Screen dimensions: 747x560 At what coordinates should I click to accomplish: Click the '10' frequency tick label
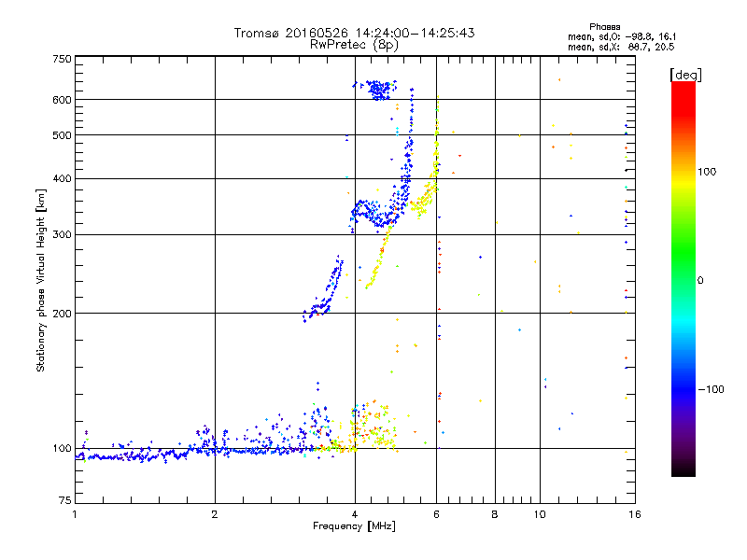coord(540,514)
